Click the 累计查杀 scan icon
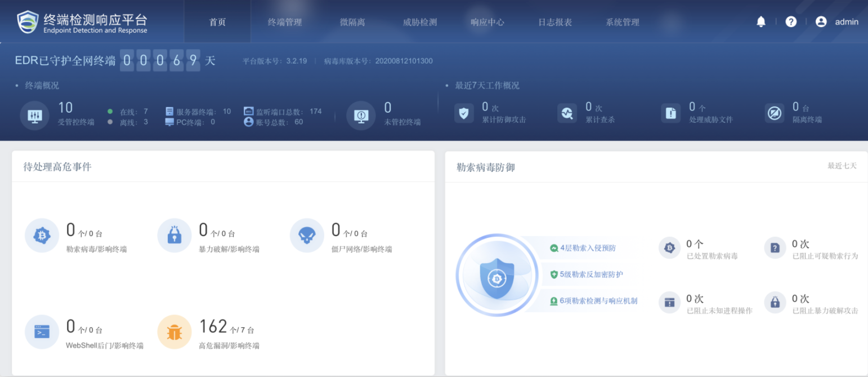This screenshot has height=377, width=868. [x=567, y=113]
